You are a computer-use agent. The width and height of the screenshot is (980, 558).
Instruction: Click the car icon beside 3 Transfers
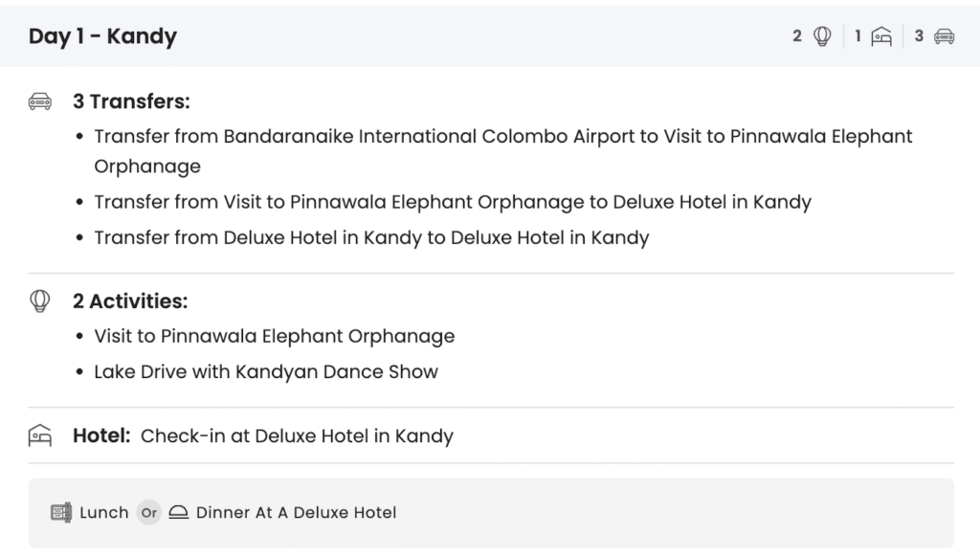40,101
